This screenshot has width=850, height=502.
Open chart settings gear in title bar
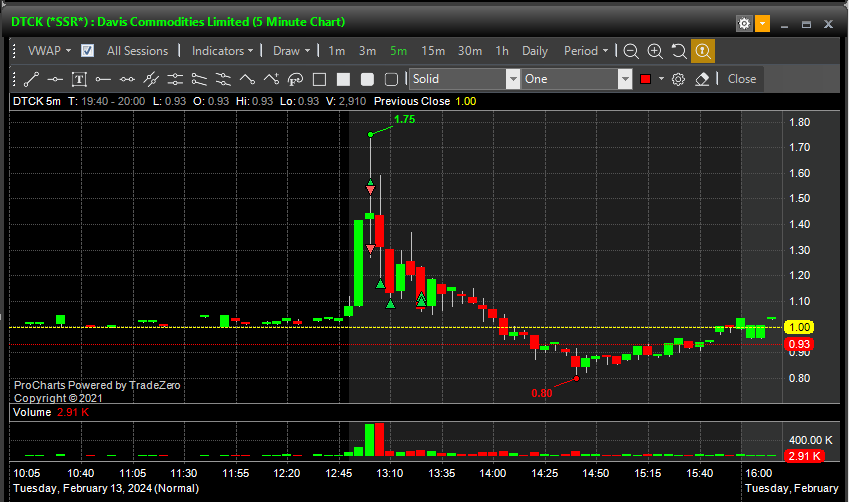point(744,24)
